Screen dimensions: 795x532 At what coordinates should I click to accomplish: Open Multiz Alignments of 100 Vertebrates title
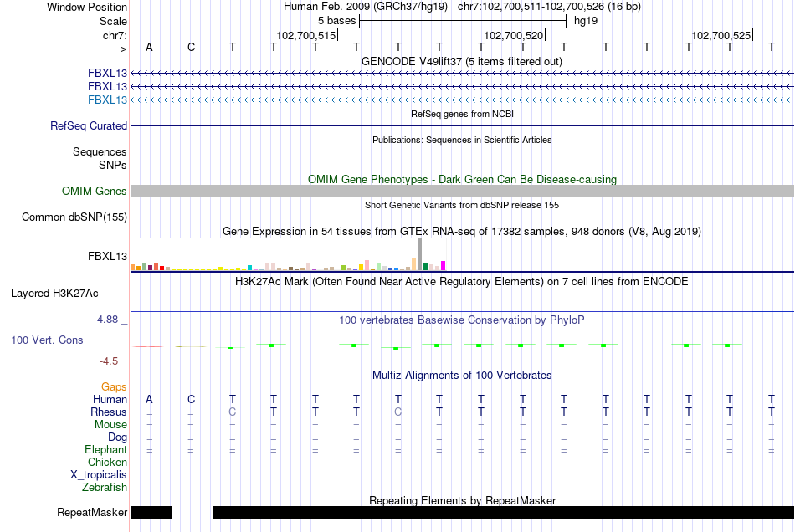(462, 376)
